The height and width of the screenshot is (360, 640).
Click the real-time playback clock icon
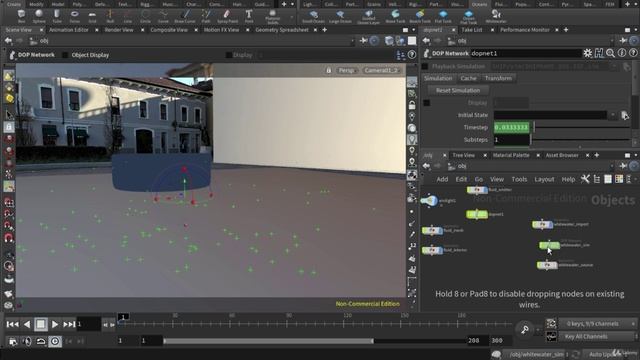tap(55, 341)
